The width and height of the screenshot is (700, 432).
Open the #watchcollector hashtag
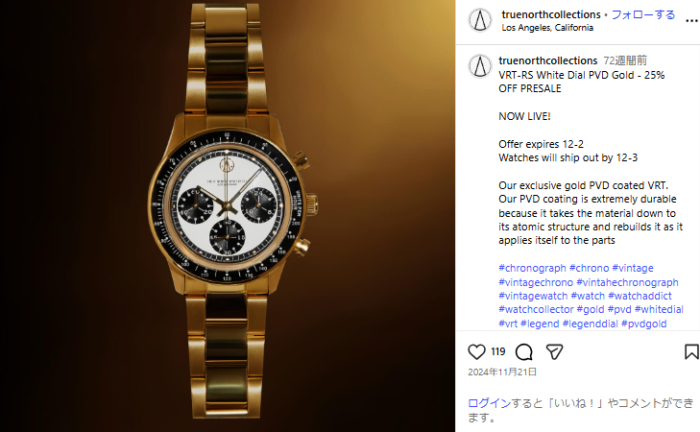pyautogui.click(x=536, y=309)
